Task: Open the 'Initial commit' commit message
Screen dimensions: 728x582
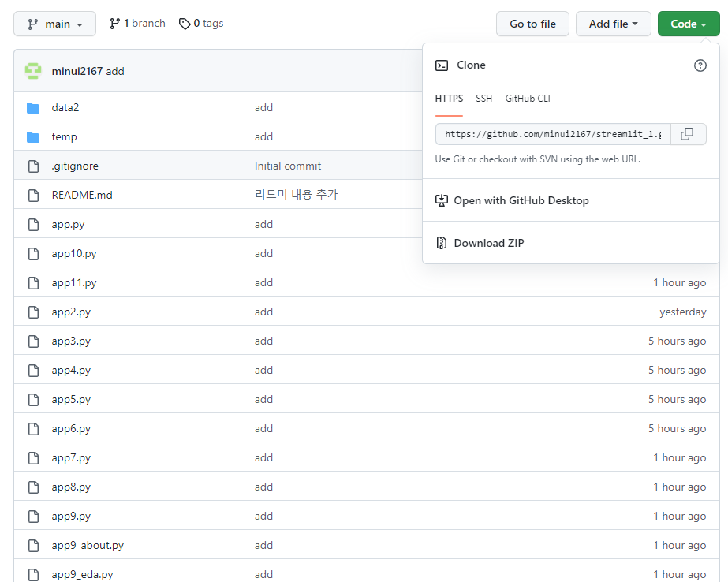Action: point(288,166)
